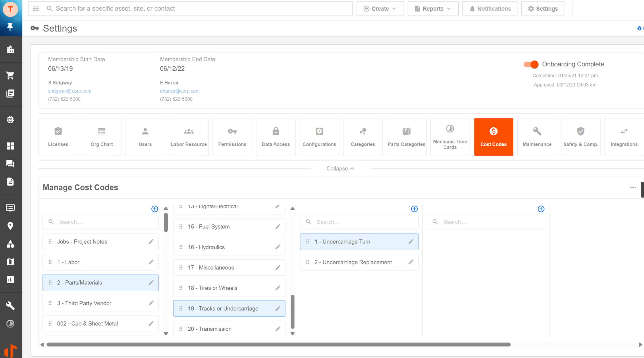Collapse the settings tiles section

pos(340,169)
